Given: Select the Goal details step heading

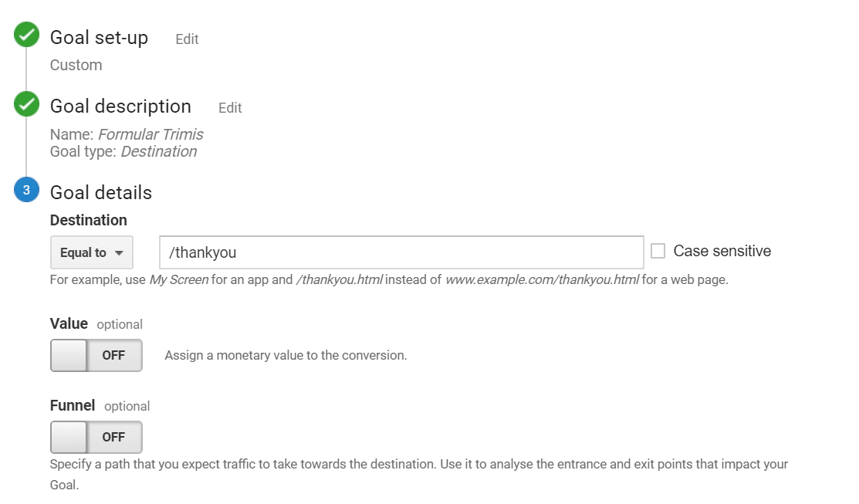Looking at the screenshot, I should coord(101,192).
